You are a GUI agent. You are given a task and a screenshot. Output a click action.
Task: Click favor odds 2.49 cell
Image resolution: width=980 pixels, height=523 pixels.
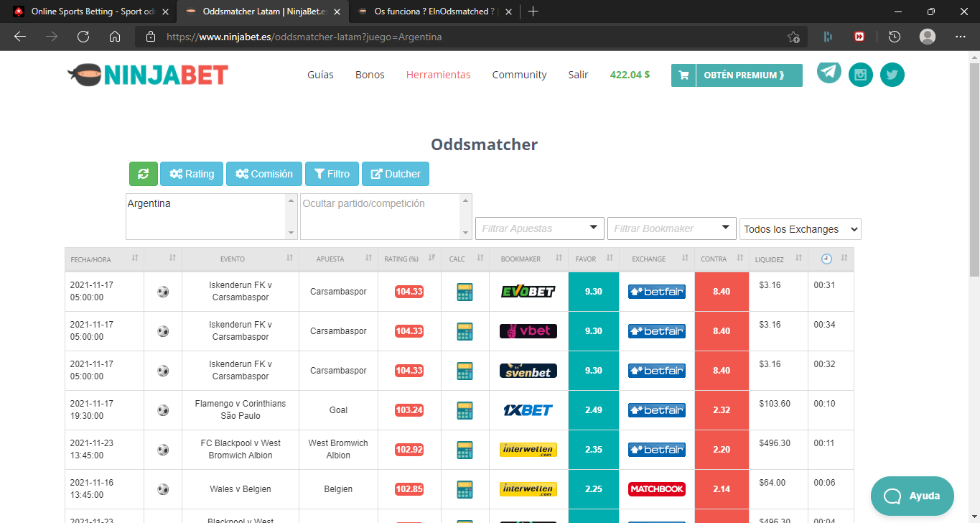[594, 410]
